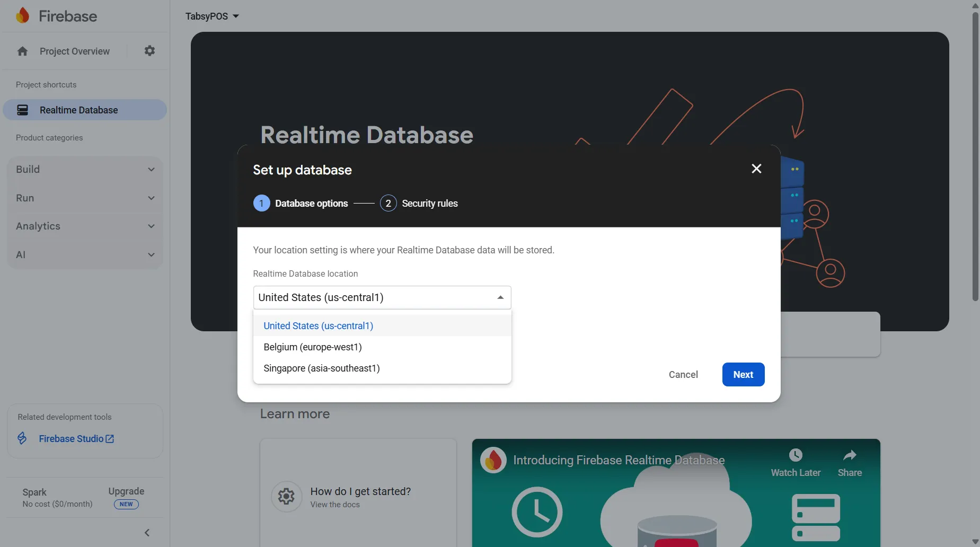Expand the Run category
The image size is (980, 547).
85,198
